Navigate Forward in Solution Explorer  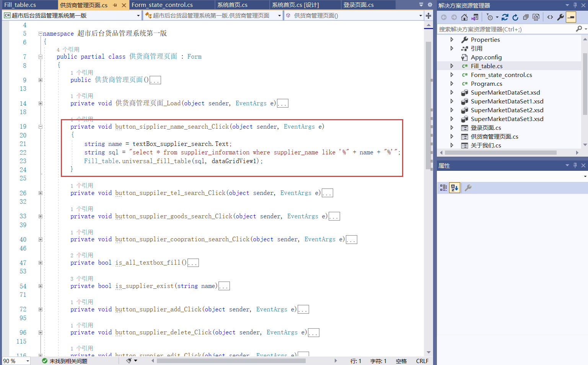coord(454,17)
